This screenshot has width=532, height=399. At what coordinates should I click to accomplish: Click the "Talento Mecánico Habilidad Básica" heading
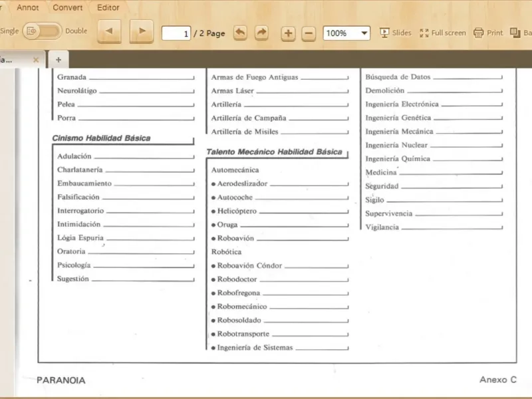[274, 152]
